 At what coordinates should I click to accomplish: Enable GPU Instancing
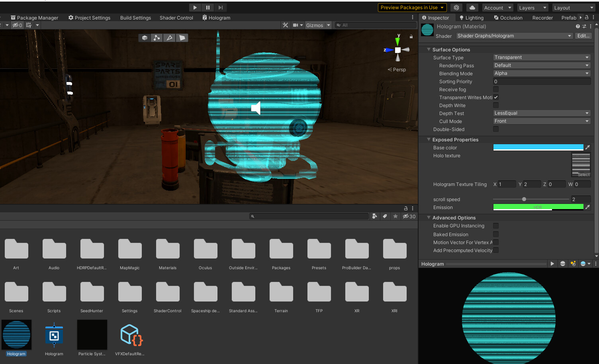coord(495,225)
